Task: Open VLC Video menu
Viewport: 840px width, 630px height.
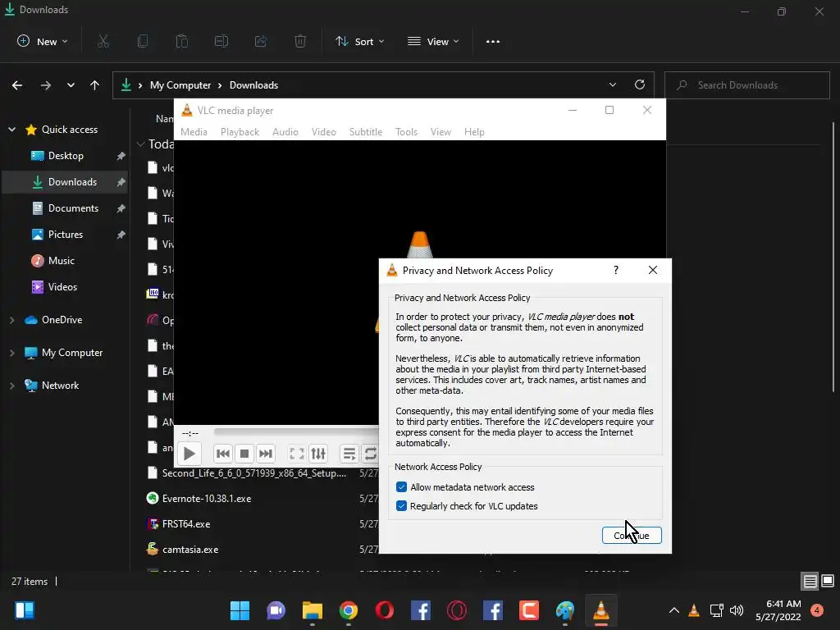Action: coord(324,132)
